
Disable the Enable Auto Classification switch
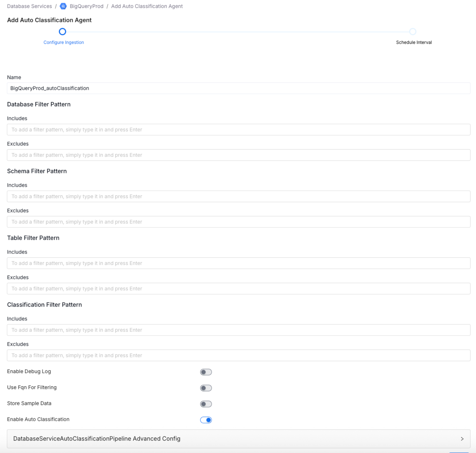(206, 420)
